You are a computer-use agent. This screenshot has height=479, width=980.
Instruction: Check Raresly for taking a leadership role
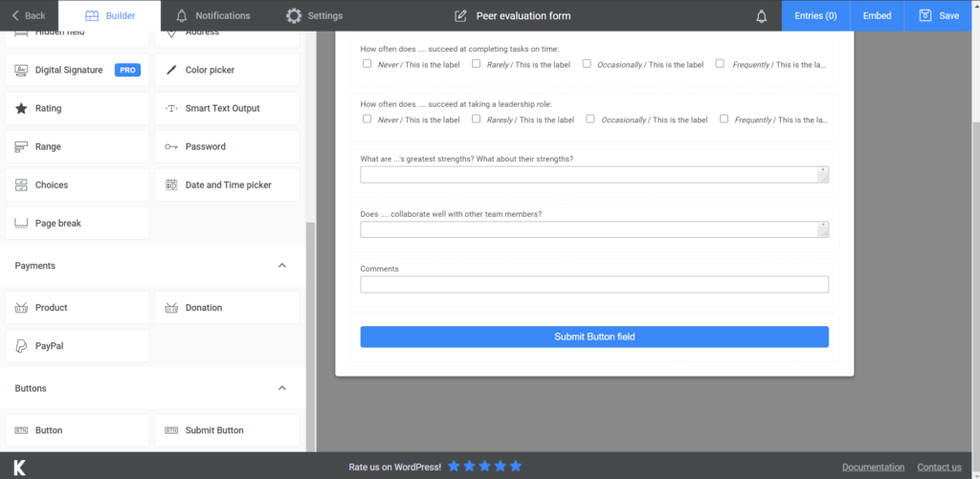coord(476,119)
